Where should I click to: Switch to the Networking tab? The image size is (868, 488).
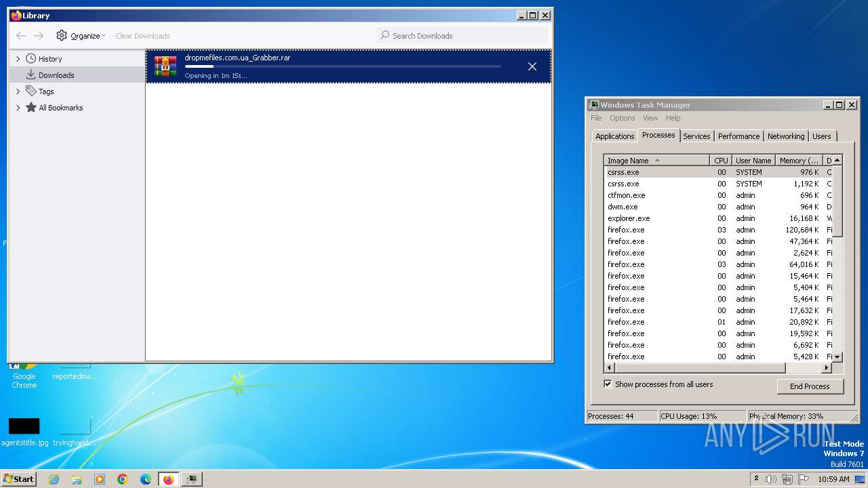pyautogui.click(x=786, y=136)
